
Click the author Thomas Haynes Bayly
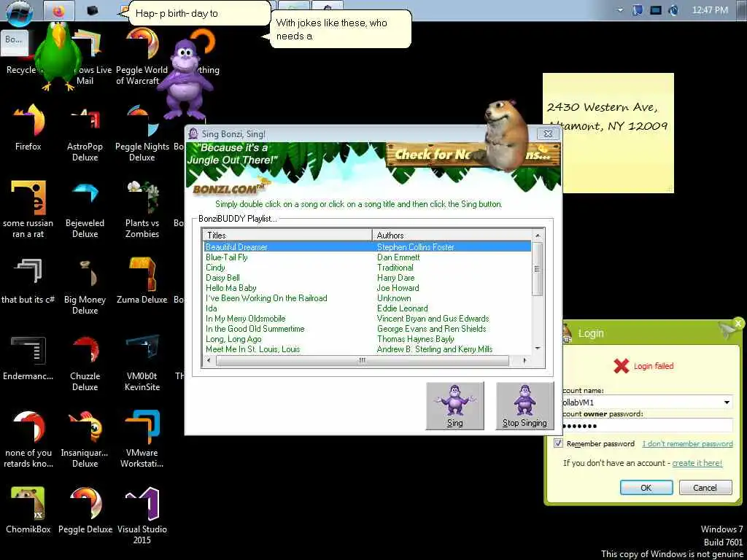[415, 339]
